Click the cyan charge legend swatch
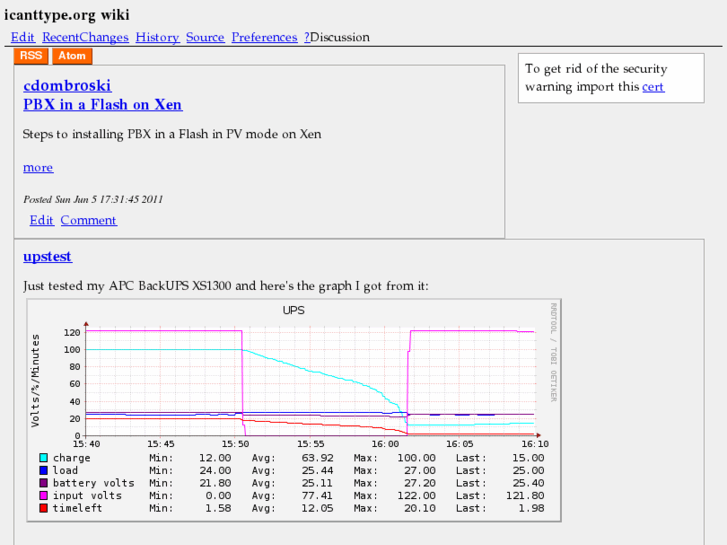This screenshot has height=545, width=727. pos(44,458)
